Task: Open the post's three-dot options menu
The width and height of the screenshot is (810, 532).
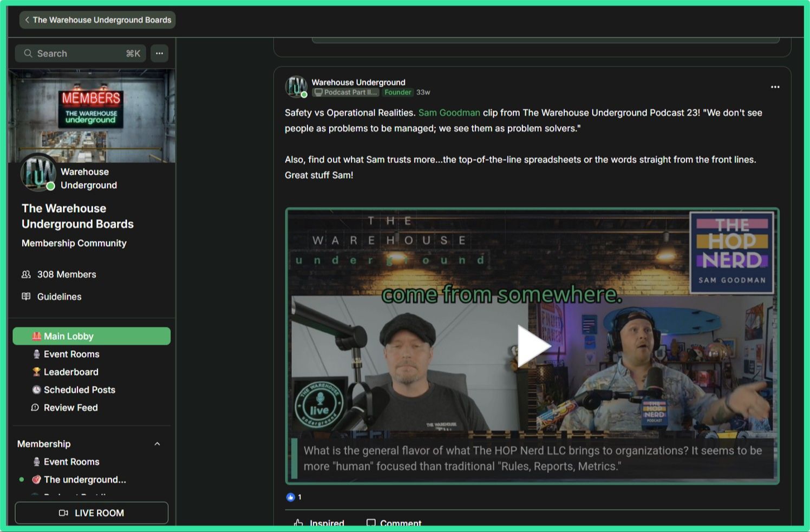Action: [775, 87]
